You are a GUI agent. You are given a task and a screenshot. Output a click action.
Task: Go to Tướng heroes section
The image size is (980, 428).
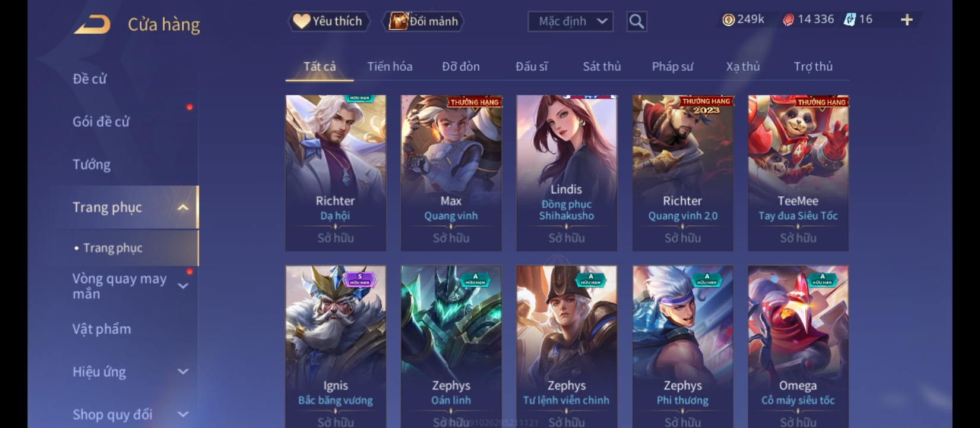pos(91,165)
